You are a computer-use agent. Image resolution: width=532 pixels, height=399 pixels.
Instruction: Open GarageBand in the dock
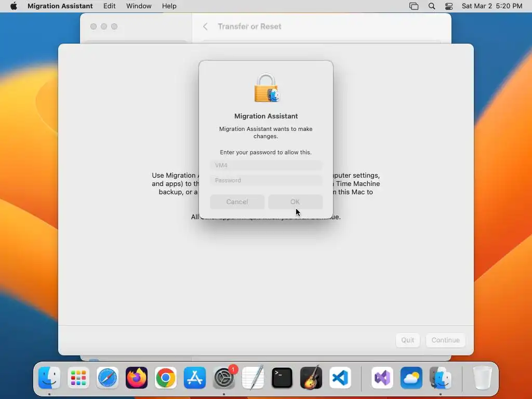[x=311, y=378]
